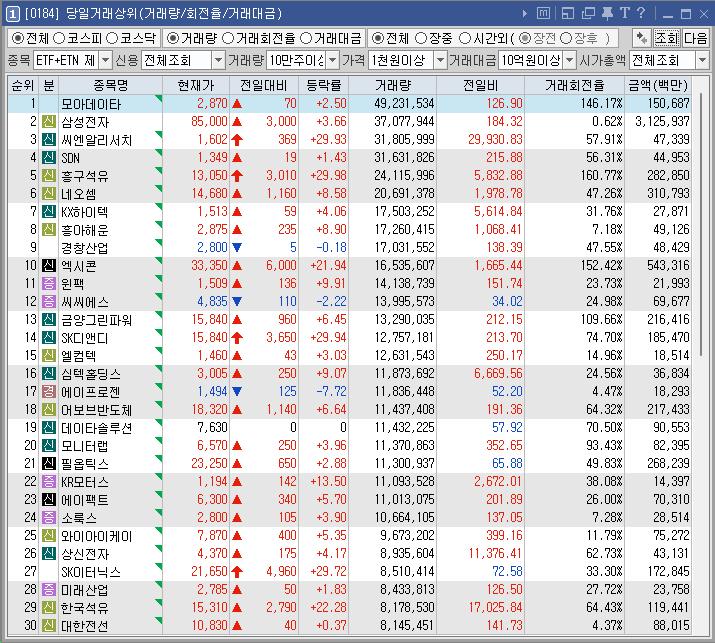Click the screen layout icon in the title bar
Screen dimensions: 715x643
568,13
